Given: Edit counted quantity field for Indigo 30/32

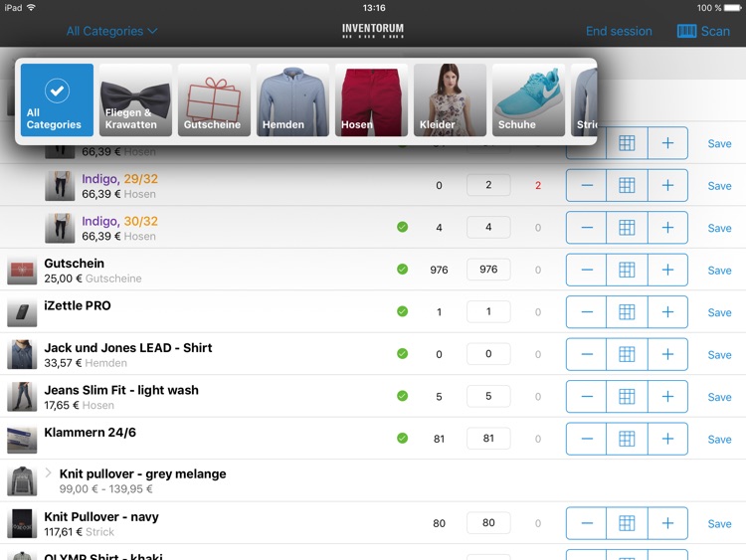Looking at the screenshot, I should (x=488, y=228).
